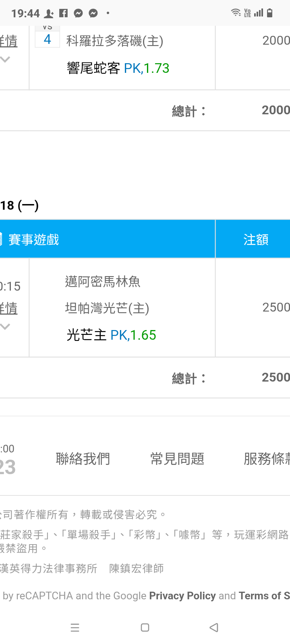Open the Google Privacy Policy link
Image resolution: width=290 pixels, height=644 pixels.
coord(182,596)
